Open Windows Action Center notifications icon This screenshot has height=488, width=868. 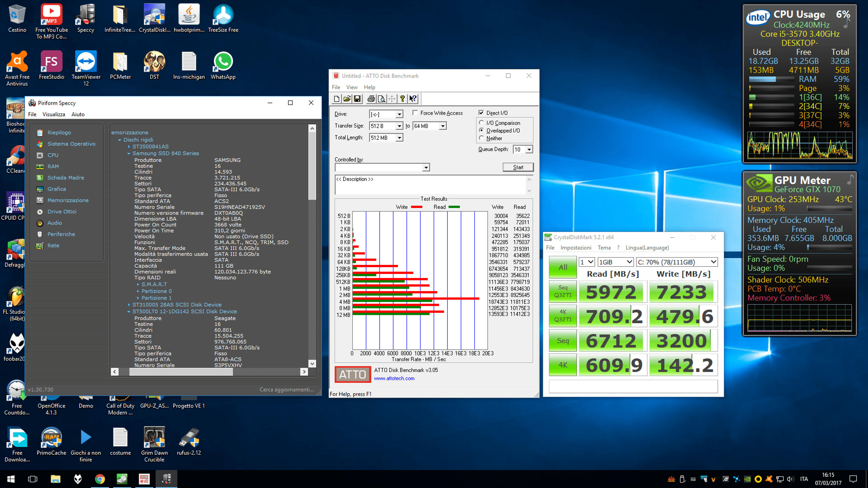(853, 479)
